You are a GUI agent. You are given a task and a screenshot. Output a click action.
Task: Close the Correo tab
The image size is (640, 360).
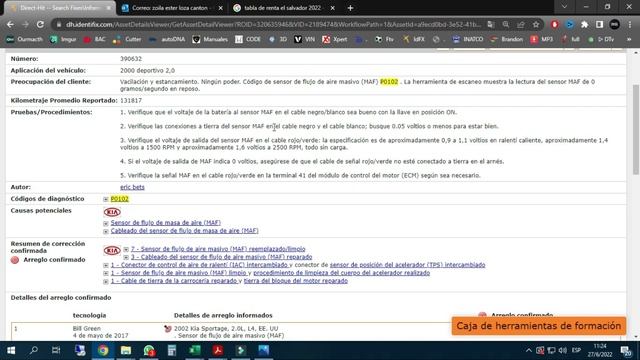pos(220,8)
